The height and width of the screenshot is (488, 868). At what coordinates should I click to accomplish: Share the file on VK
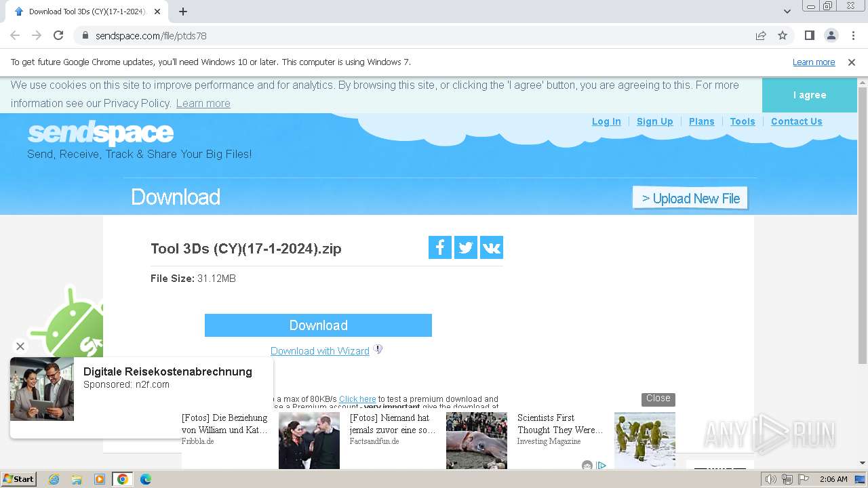coord(492,247)
